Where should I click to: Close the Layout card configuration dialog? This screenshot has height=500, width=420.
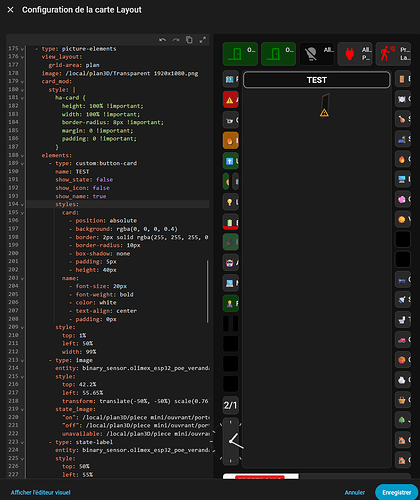(x=10, y=10)
